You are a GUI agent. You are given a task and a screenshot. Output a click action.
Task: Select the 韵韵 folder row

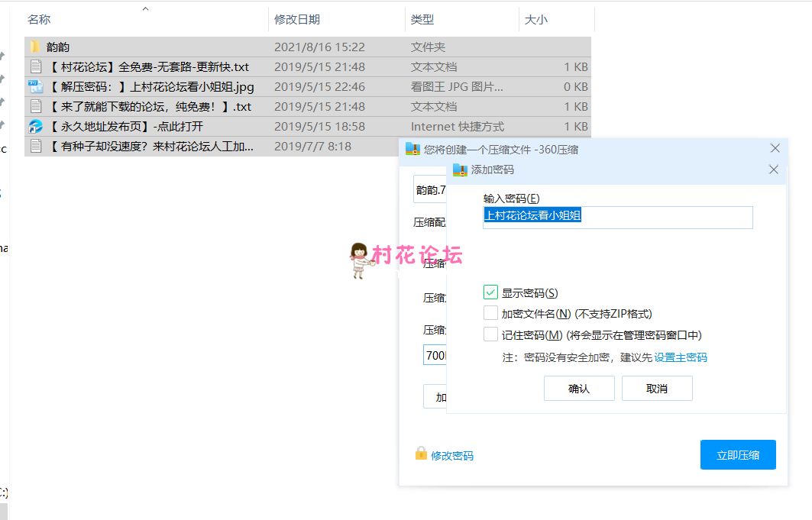point(308,47)
